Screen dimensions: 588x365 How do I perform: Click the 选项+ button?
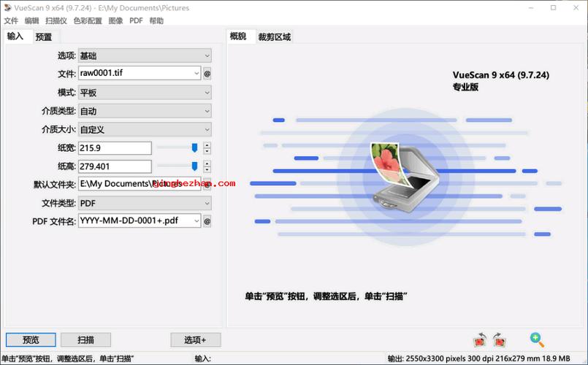[195, 340]
